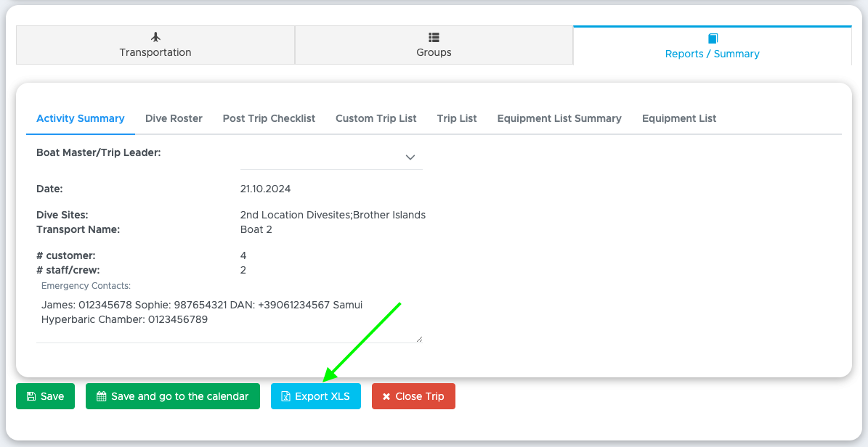Click the list icon above Groups

pos(434,37)
